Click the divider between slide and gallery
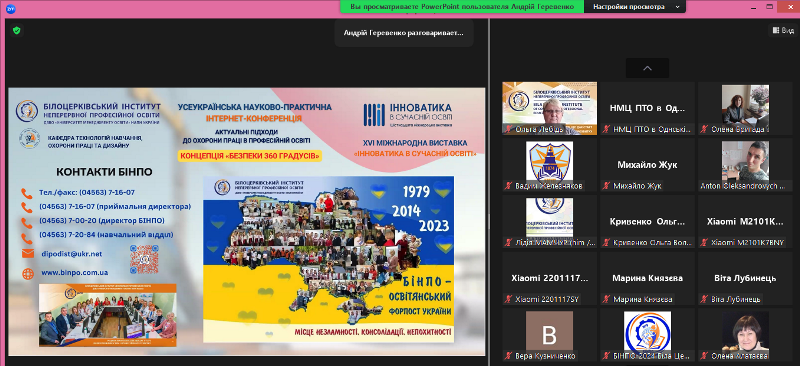 tap(489, 192)
